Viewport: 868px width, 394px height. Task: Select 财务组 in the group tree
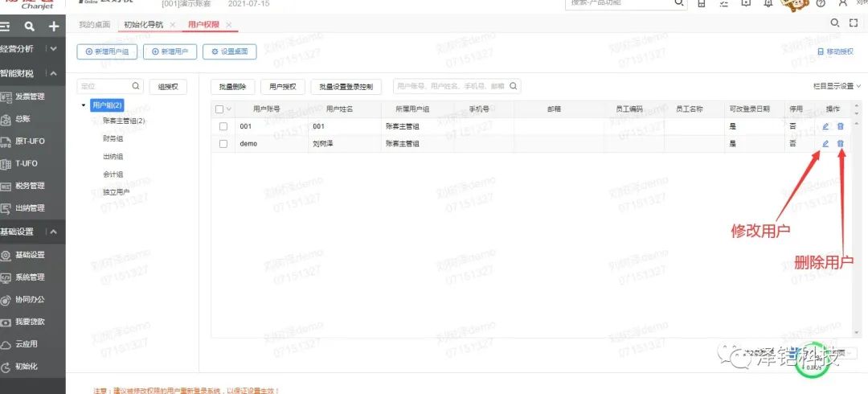[113, 138]
